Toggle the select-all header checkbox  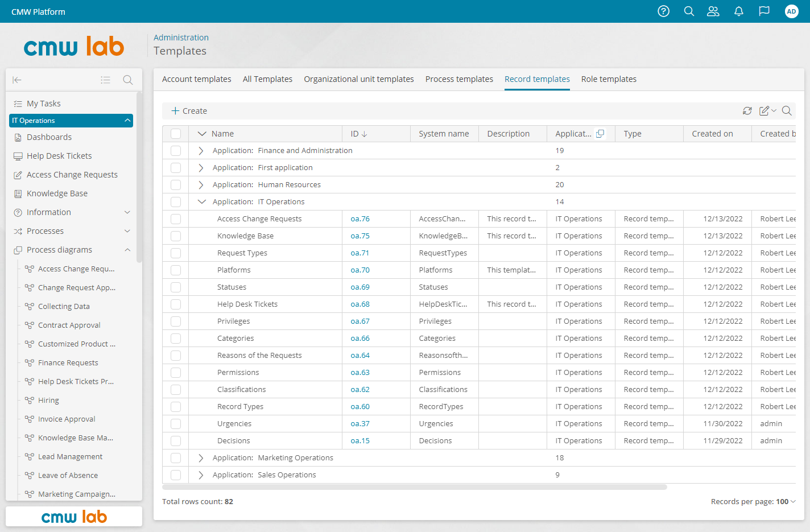click(176, 134)
